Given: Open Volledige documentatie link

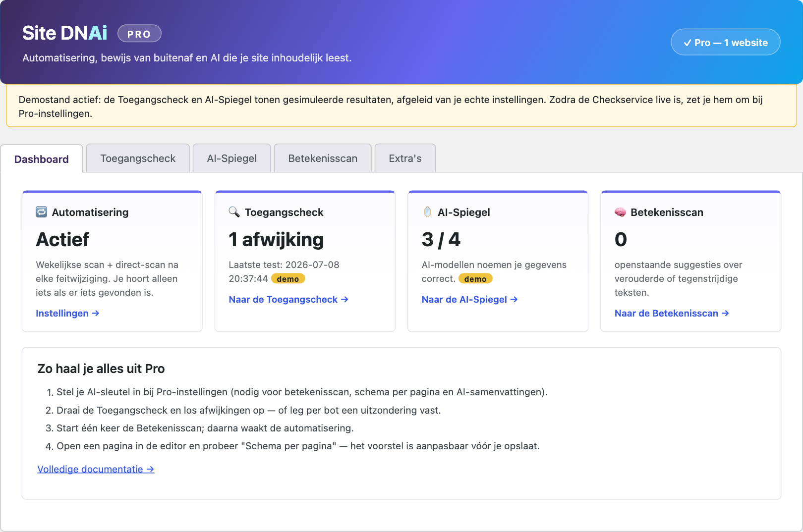Looking at the screenshot, I should [x=96, y=469].
